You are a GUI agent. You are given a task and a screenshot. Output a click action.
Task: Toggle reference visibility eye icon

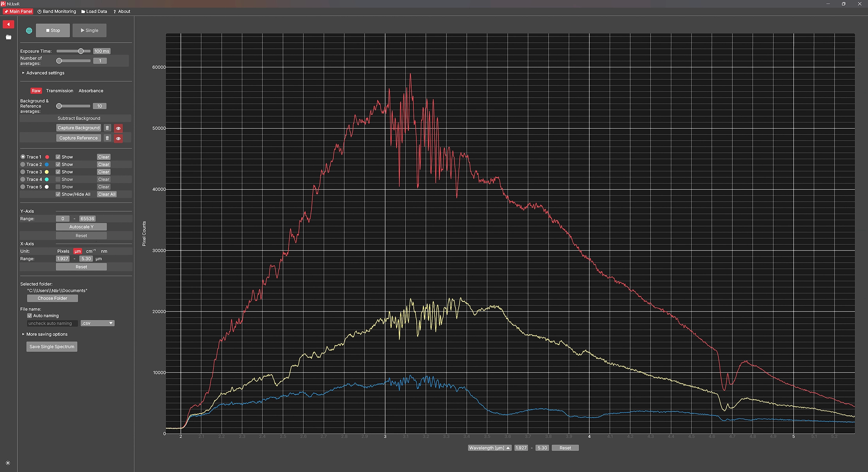click(118, 138)
